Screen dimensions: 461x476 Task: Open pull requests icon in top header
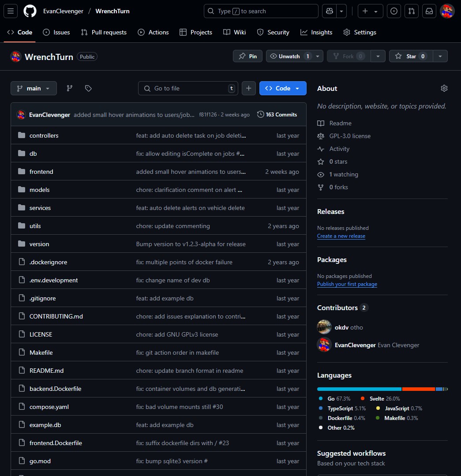[x=411, y=11]
